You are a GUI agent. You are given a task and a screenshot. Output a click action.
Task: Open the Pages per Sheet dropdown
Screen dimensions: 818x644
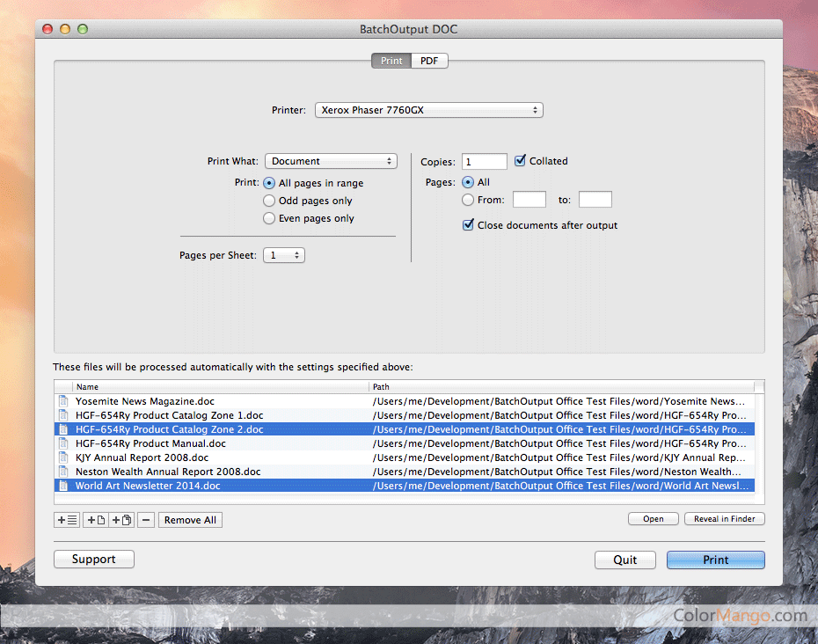283,253
